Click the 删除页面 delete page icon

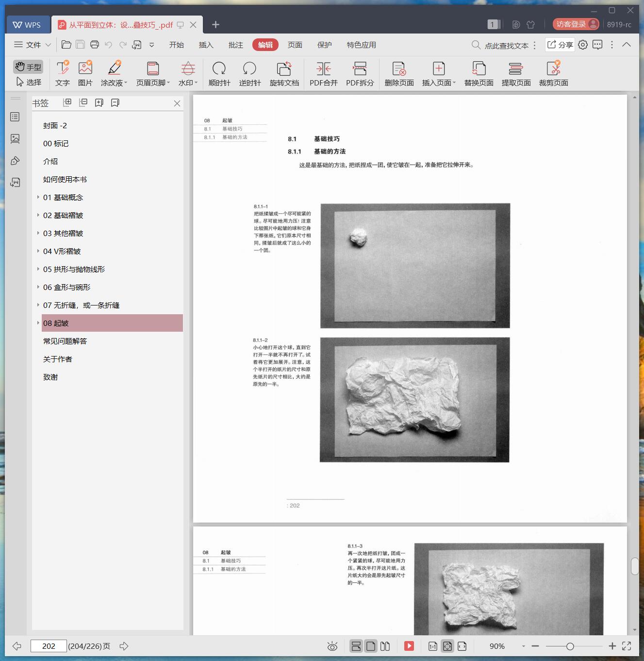click(x=399, y=68)
